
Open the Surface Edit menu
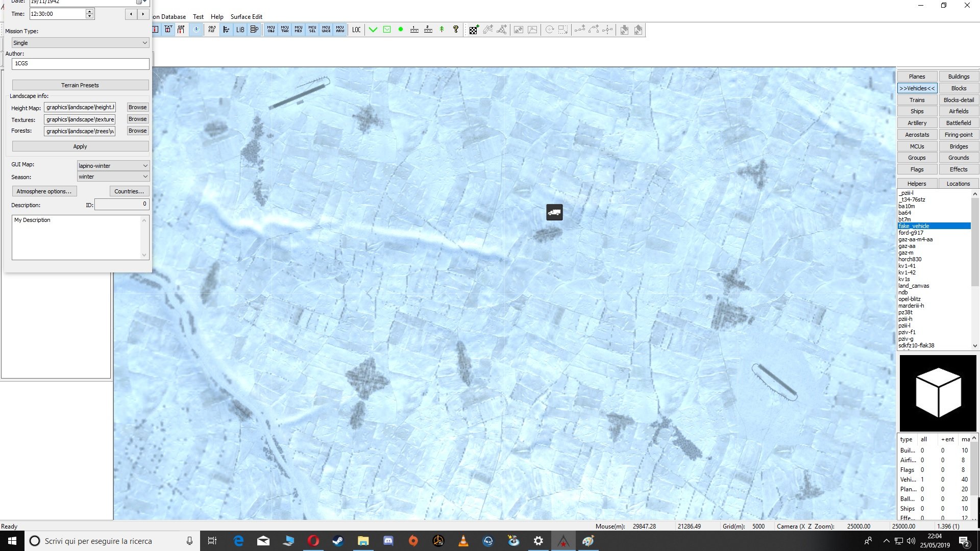click(246, 16)
